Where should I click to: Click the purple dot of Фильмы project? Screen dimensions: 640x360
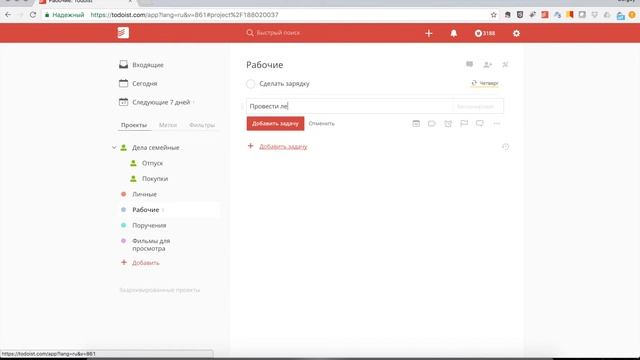(x=124, y=241)
